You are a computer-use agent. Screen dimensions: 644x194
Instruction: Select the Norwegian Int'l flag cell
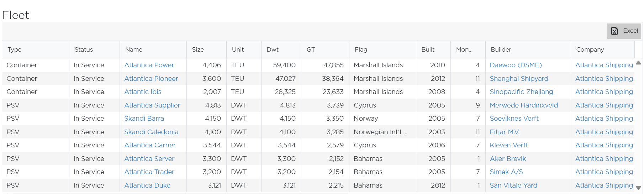(382, 132)
